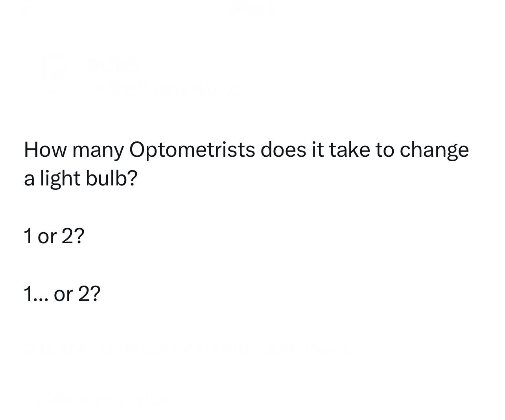Click "2?" in the "1... or 2?" line
This screenshot has height=420, width=505.
coord(90,293)
